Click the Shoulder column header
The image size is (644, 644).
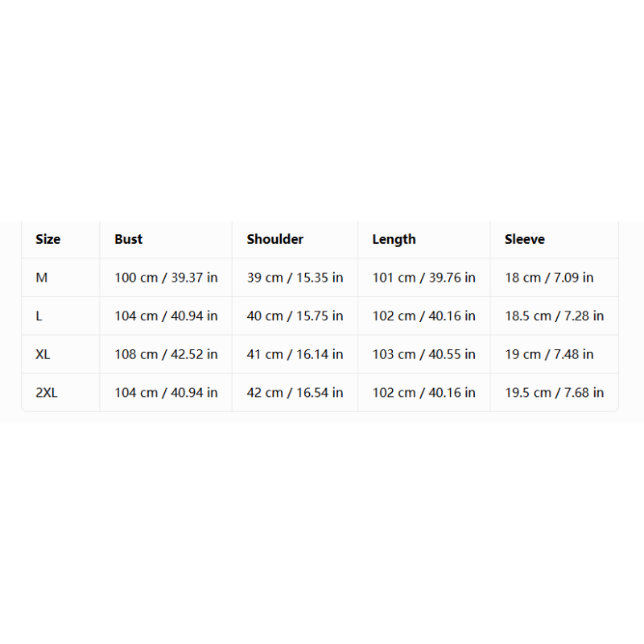[x=275, y=239]
